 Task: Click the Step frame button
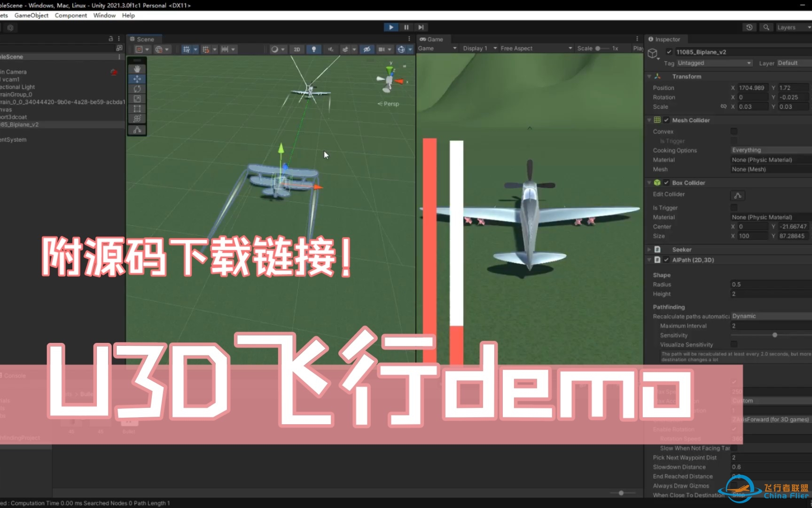tap(421, 27)
